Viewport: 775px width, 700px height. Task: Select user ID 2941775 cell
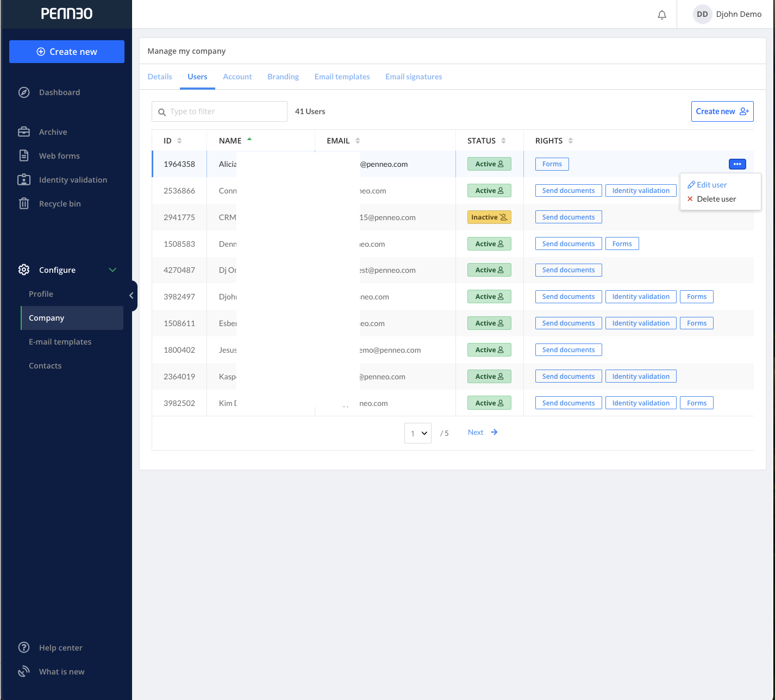179,217
